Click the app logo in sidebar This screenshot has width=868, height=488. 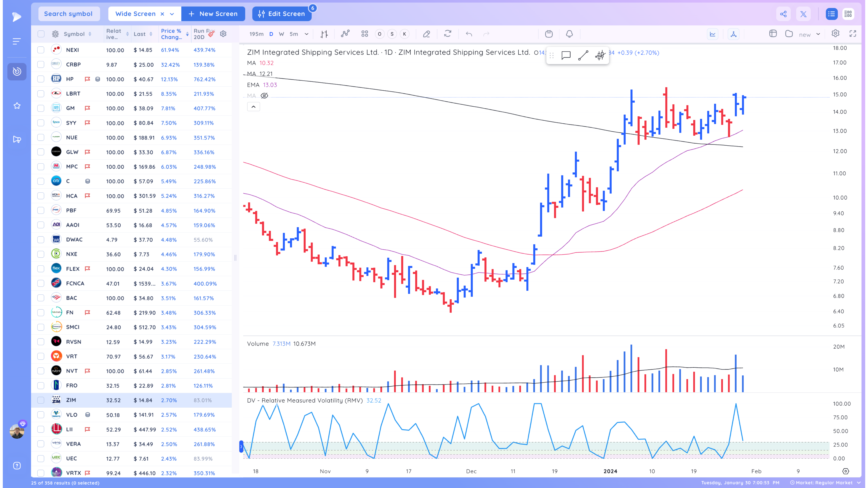(x=17, y=16)
